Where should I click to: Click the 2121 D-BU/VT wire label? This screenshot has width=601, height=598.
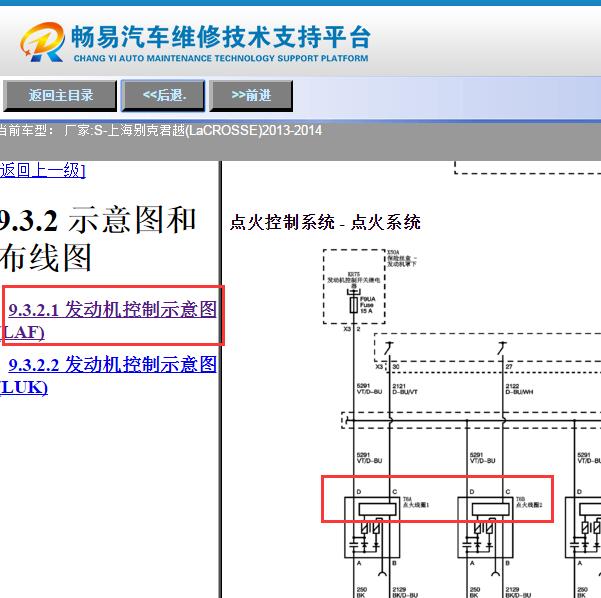[x=405, y=389]
